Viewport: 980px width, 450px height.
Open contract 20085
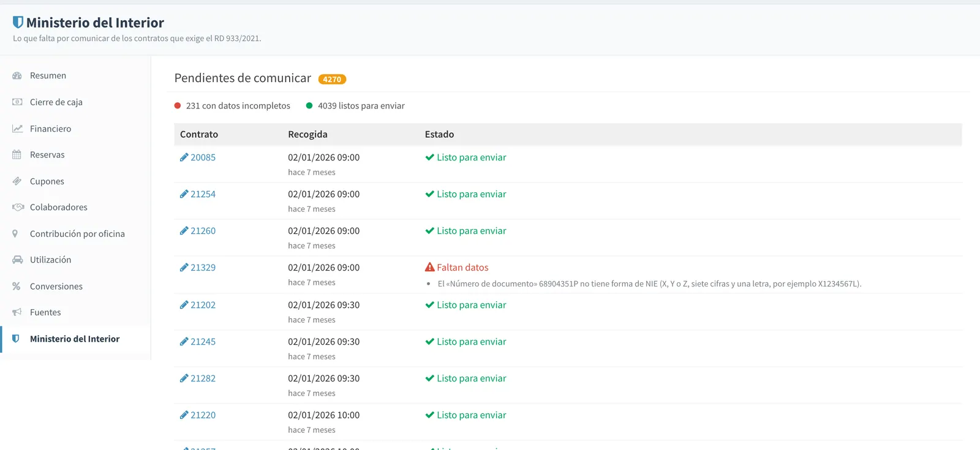(203, 157)
